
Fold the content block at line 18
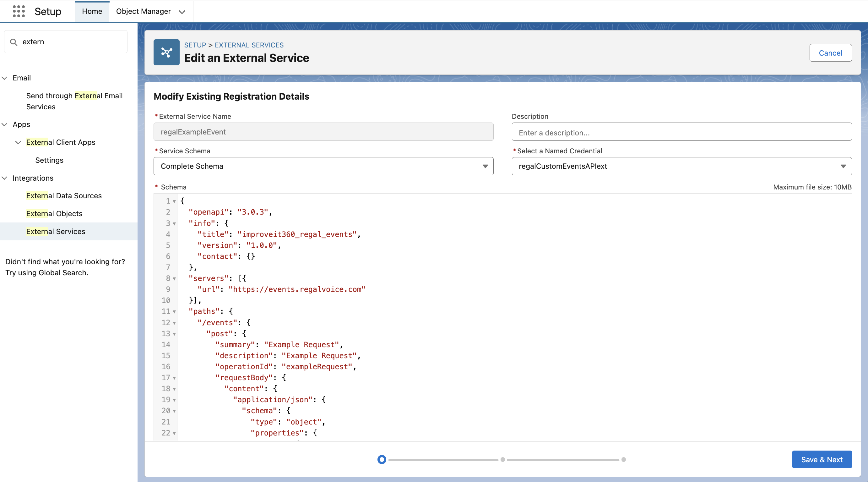174,389
